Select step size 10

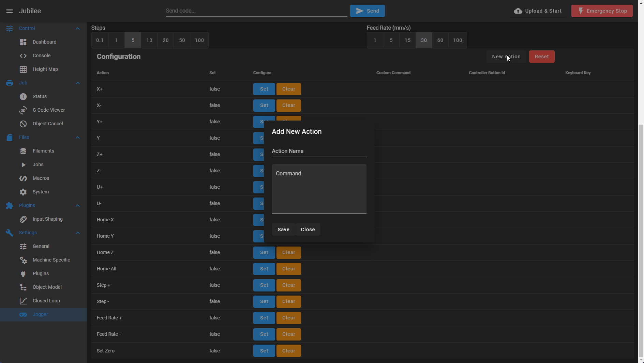pos(149,40)
